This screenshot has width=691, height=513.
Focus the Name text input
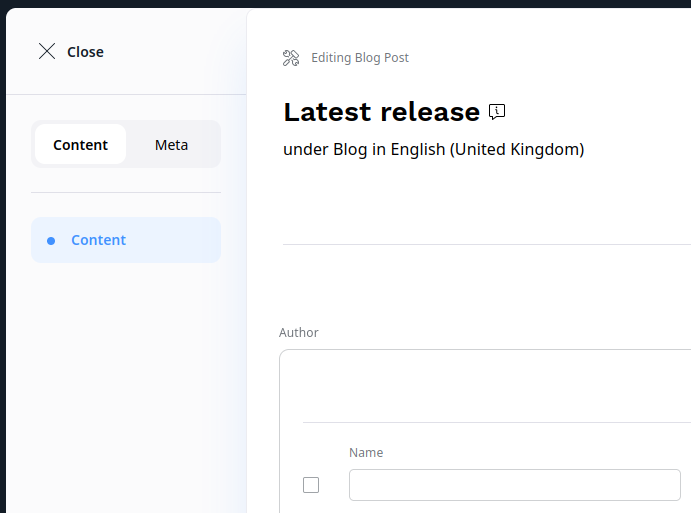pos(514,485)
